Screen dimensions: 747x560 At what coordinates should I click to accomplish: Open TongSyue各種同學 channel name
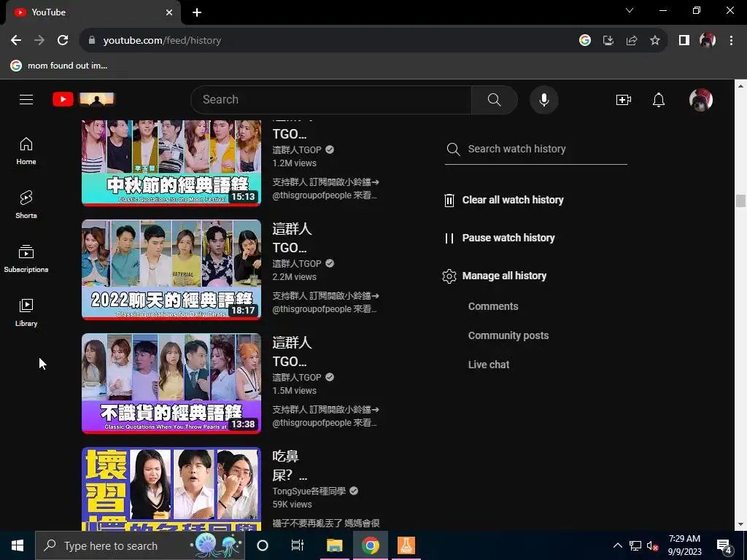(309, 491)
